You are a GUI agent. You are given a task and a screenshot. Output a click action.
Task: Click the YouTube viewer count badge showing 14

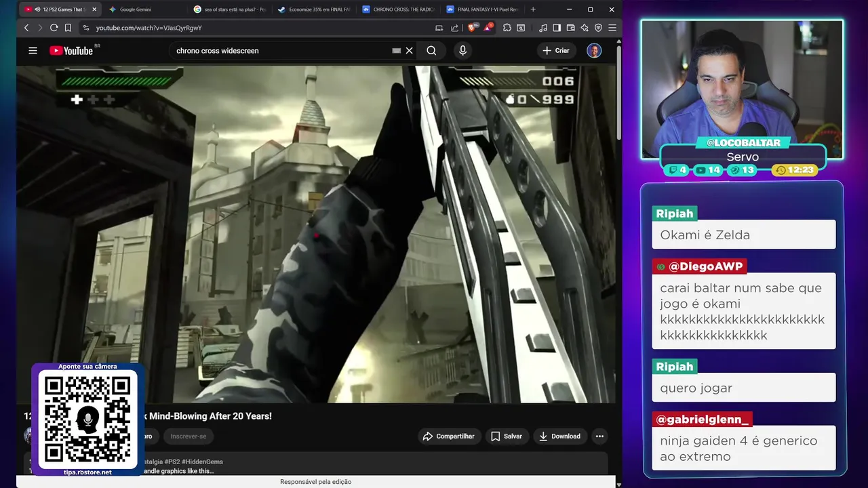(x=708, y=170)
